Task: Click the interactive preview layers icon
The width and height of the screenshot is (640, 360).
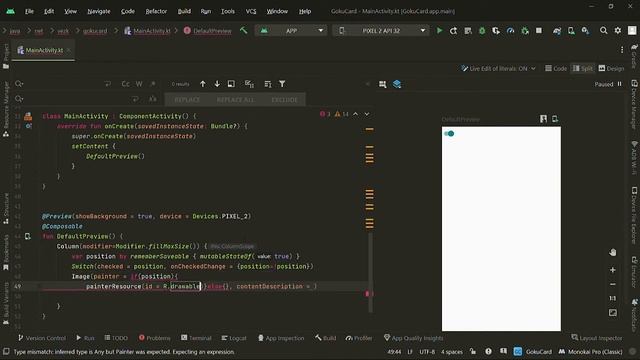Action: tap(397, 84)
